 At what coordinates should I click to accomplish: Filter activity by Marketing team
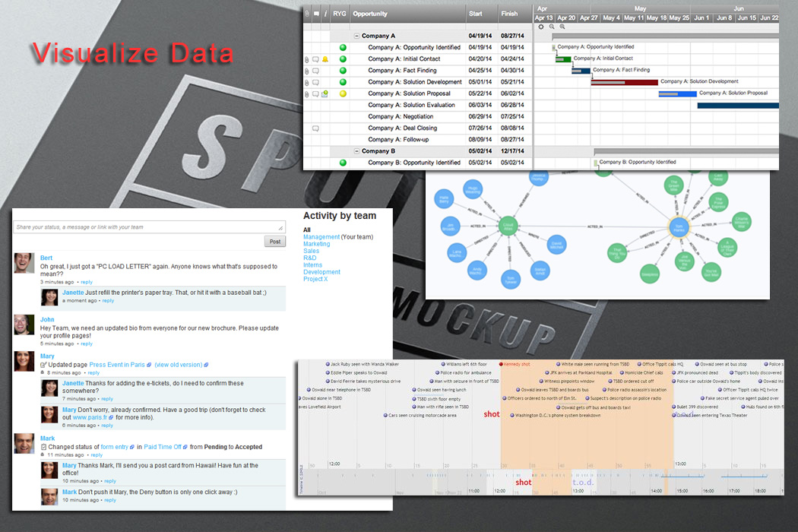(317, 244)
